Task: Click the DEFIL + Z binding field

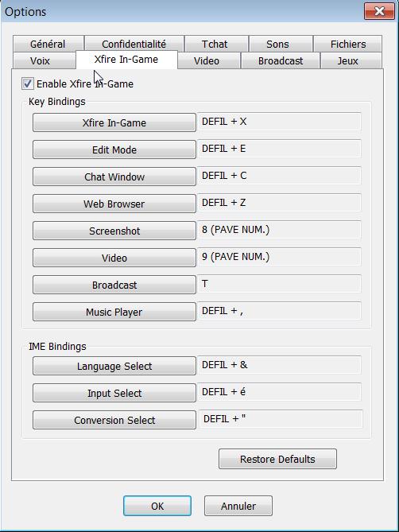Action: [279, 203]
